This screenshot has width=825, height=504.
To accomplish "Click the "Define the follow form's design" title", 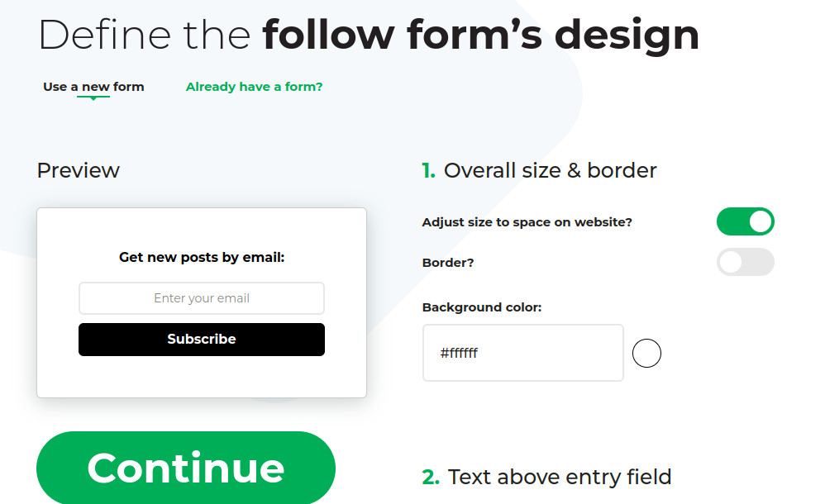I will pos(369,35).
